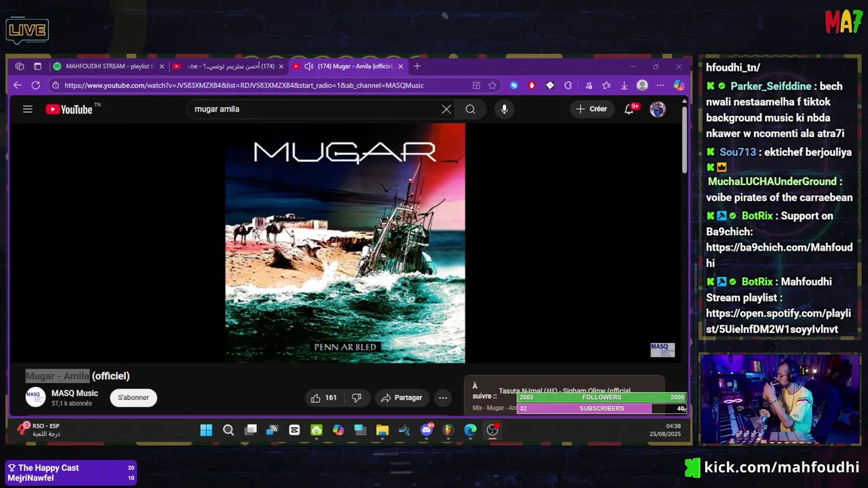Viewport: 868px width, 488px height.
Task: Close the MAHFOUDHI STREAM tab
Action: 161,66
